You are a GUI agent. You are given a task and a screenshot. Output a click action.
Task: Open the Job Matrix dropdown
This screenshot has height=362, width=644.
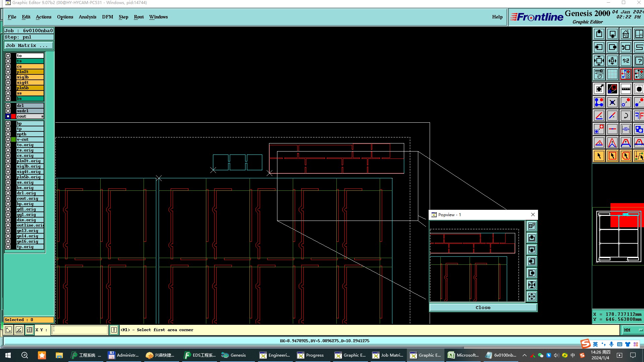(29, 46)
